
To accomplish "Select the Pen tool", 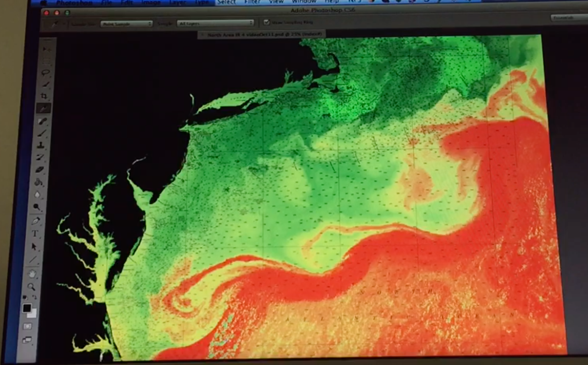I will (36, 221).
